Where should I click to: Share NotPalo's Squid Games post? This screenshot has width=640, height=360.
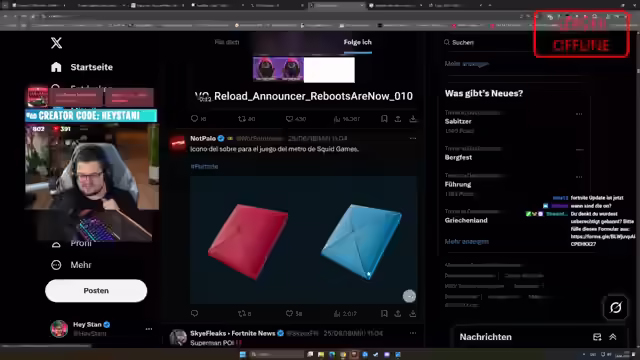398,313
